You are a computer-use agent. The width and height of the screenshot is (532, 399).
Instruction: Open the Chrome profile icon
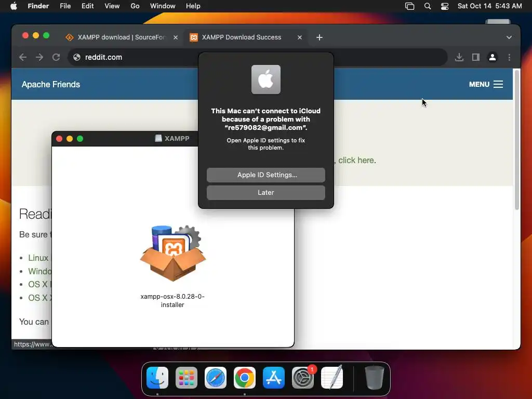coord(493,57)
